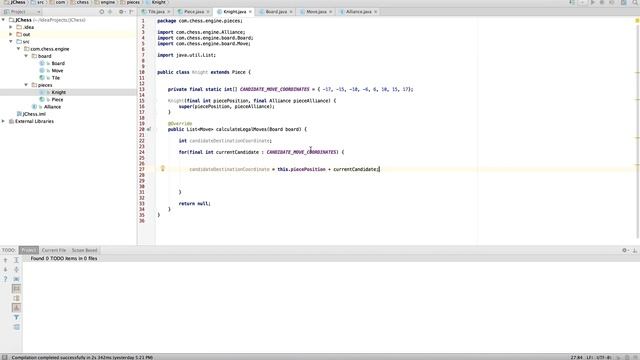Open the Alliance.java editor tab
640x360 pixels.
[358, 12]
